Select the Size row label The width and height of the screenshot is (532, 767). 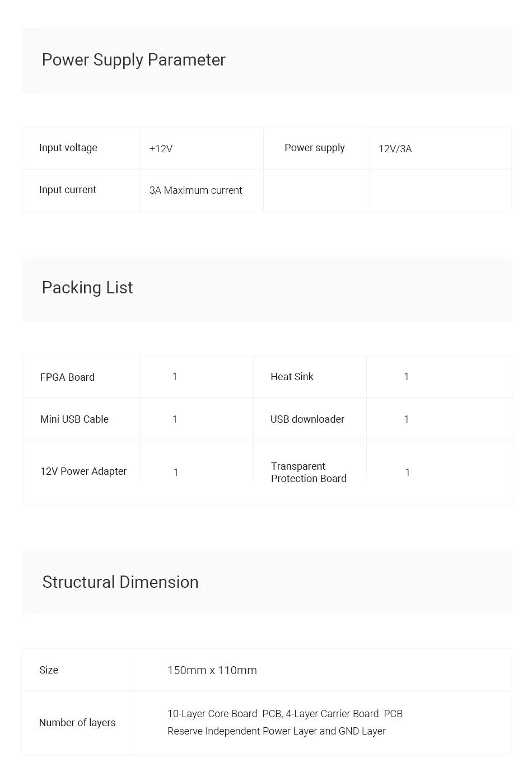point(49,670)
